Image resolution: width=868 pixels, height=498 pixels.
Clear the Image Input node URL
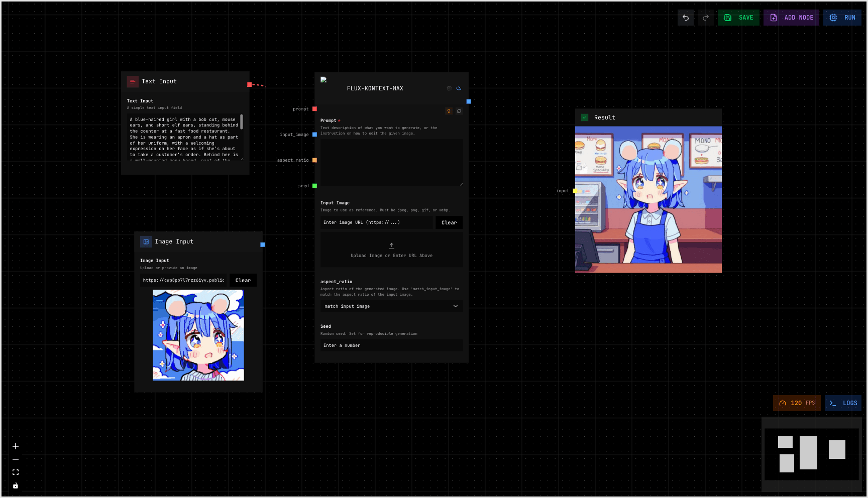tap(243, 280)
